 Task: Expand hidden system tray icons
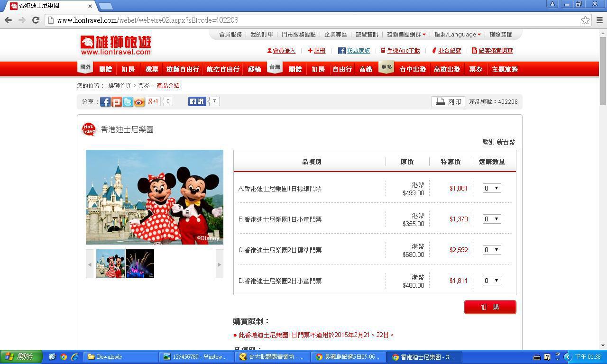(x=568, y=357)
